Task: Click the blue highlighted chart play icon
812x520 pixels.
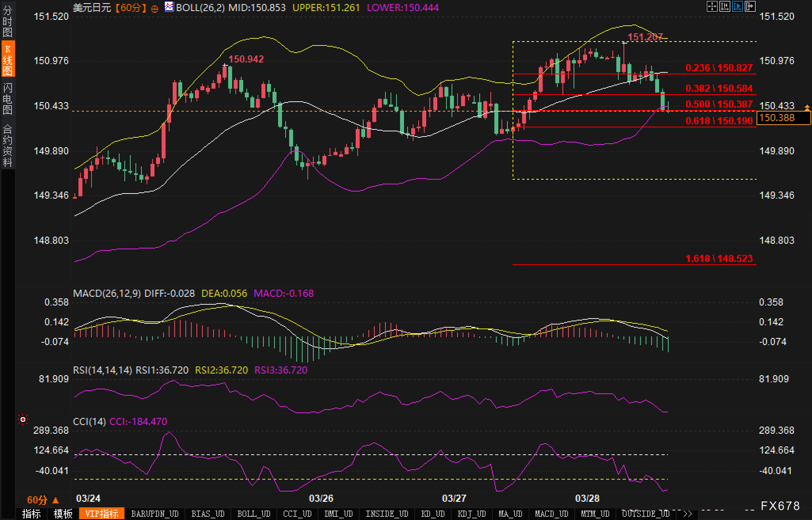Action: [737, 6]
